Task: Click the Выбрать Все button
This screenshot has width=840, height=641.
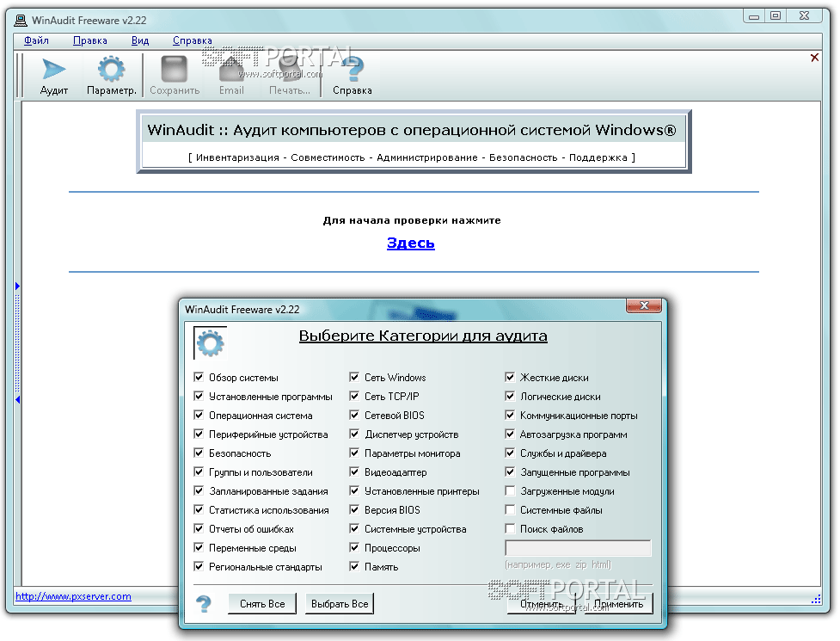Action: 340,603
